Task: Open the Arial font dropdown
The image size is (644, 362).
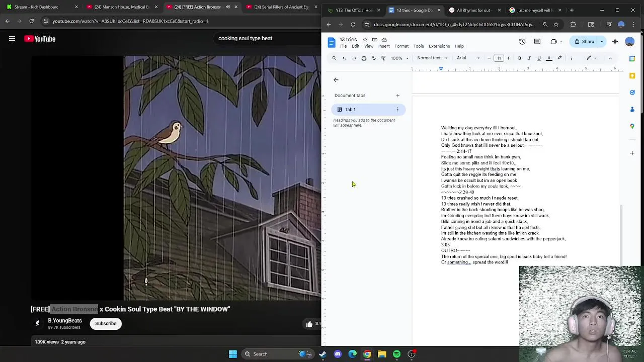Action: (468, 58)
